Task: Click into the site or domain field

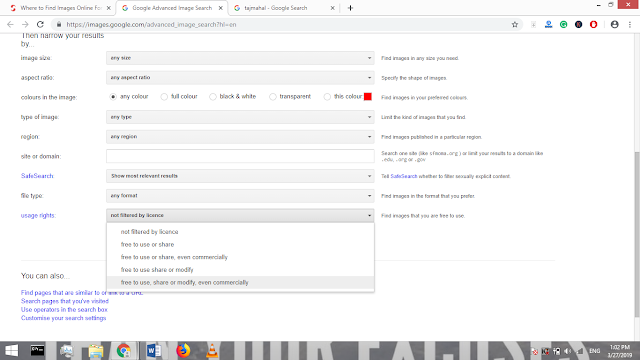Action: coord(240,156)
